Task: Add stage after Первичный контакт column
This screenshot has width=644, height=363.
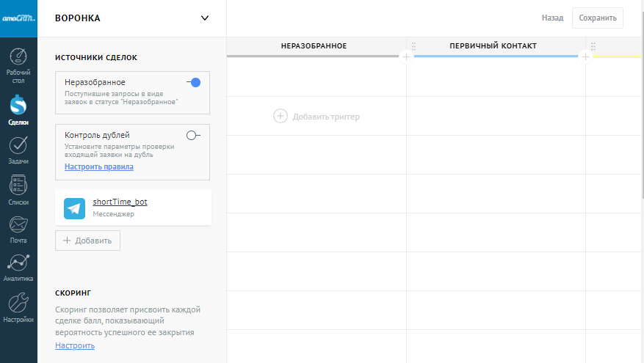Action: 585,56
